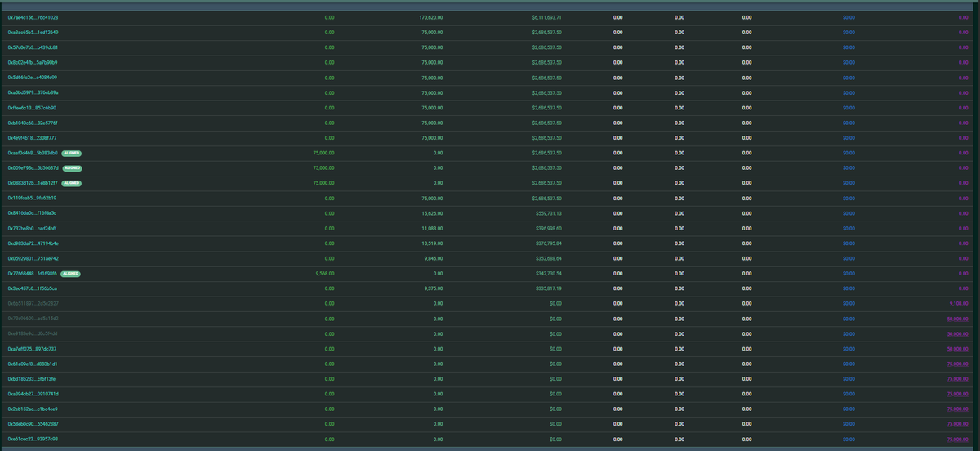Click purple 50,000.00 in 0xa7eff075 row
Screen dimensions: 980x451
[957, 349]
